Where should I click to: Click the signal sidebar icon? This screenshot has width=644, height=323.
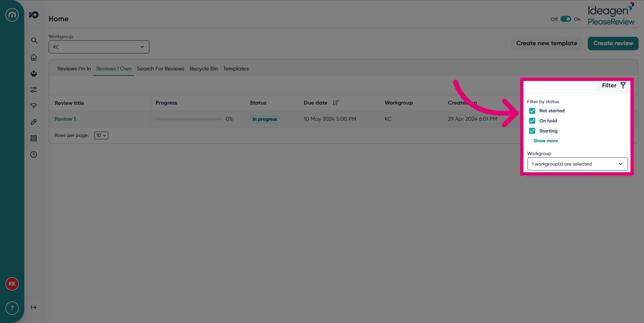point(34,106)
